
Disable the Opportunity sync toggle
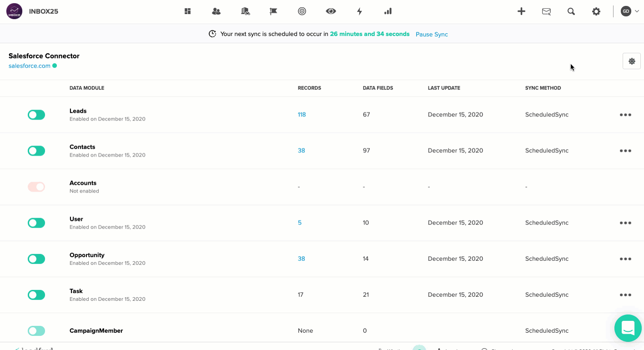click(x=36, y=259)
